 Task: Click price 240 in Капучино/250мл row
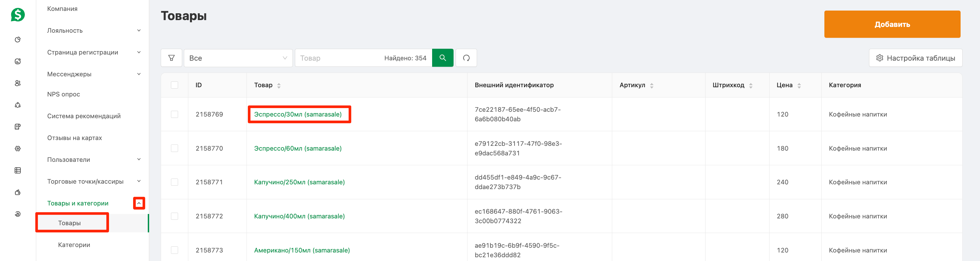[782, 182]
